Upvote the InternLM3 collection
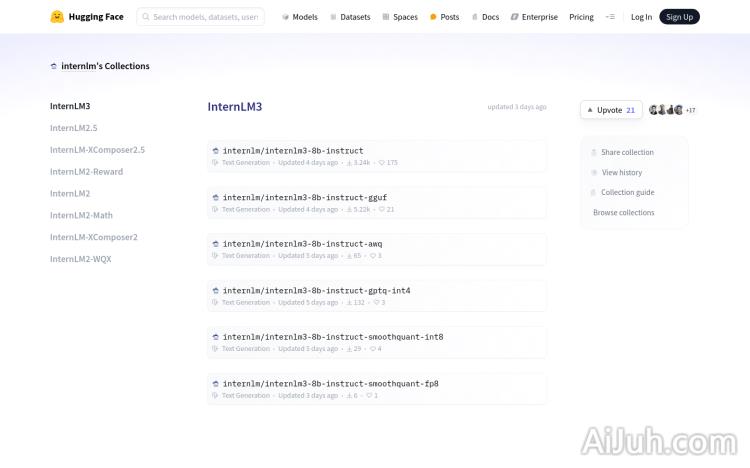The width and height of the screenshot is (750, 468). 610,110
